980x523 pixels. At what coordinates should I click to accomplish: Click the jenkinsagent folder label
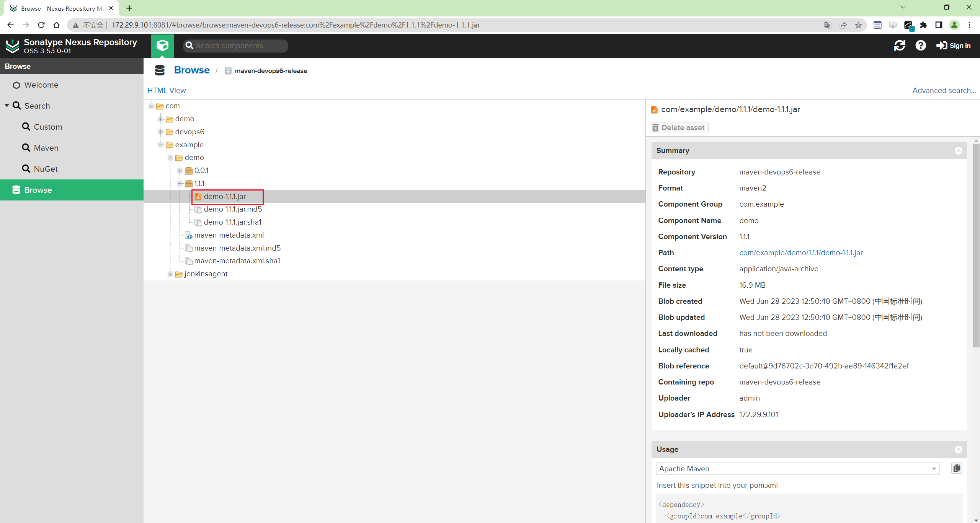pyautogui.click(x=206, y=274)
